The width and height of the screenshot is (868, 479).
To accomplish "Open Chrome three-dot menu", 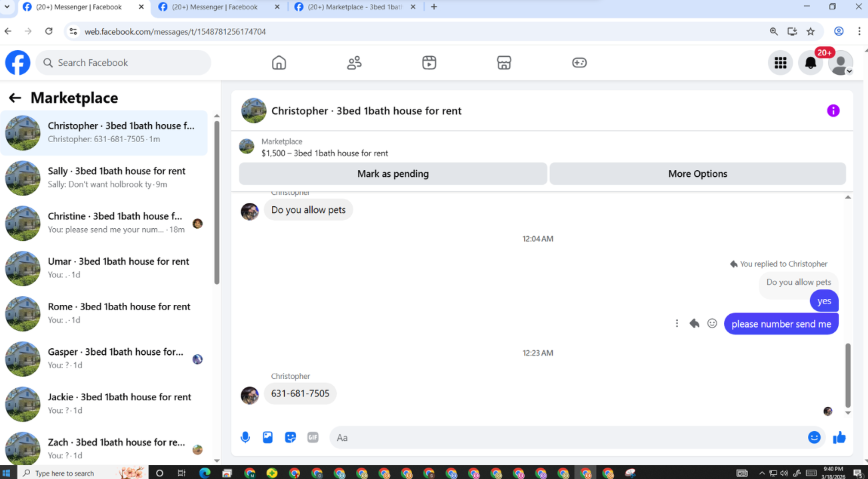I will [x=859, y=31].
